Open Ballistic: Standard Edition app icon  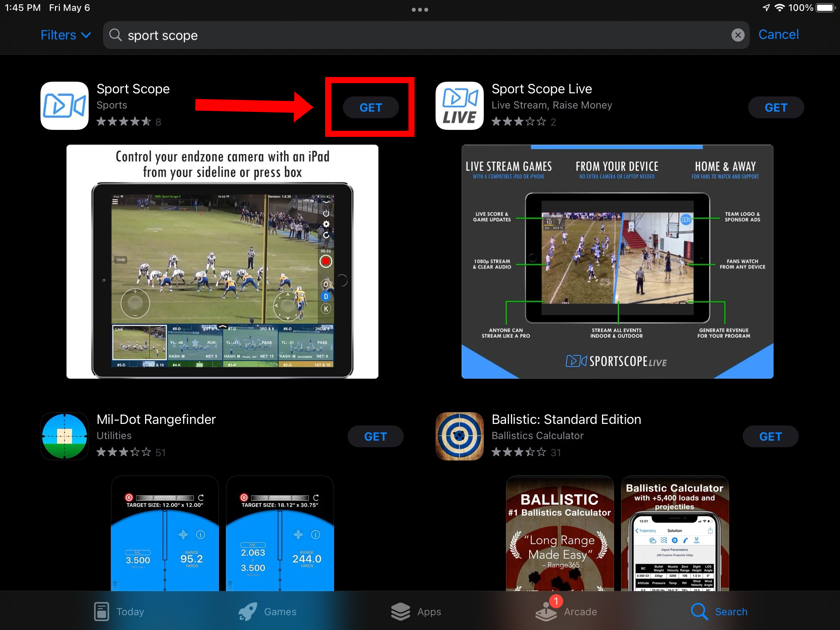(x=460, y=436)
